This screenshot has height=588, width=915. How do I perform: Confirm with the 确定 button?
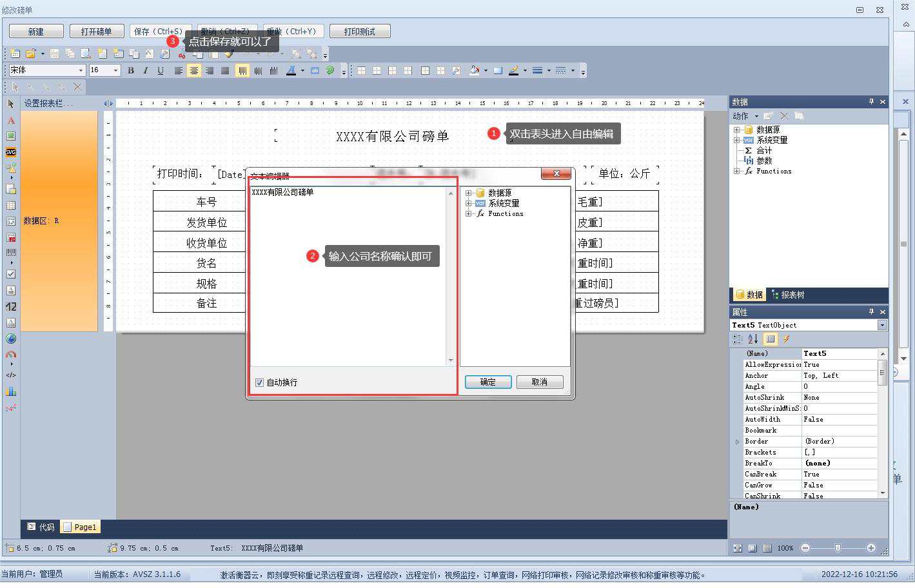(x=488, y=382)
